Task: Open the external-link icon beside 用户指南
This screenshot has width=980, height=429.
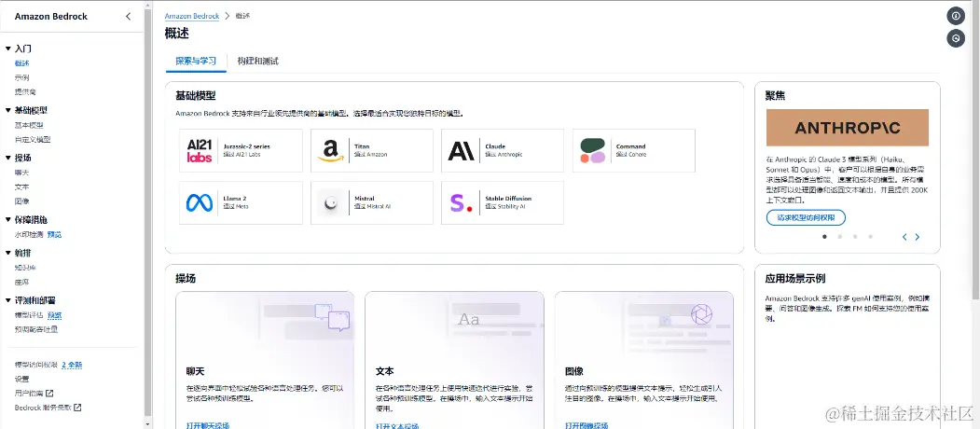Action: (x=50, y=394)
